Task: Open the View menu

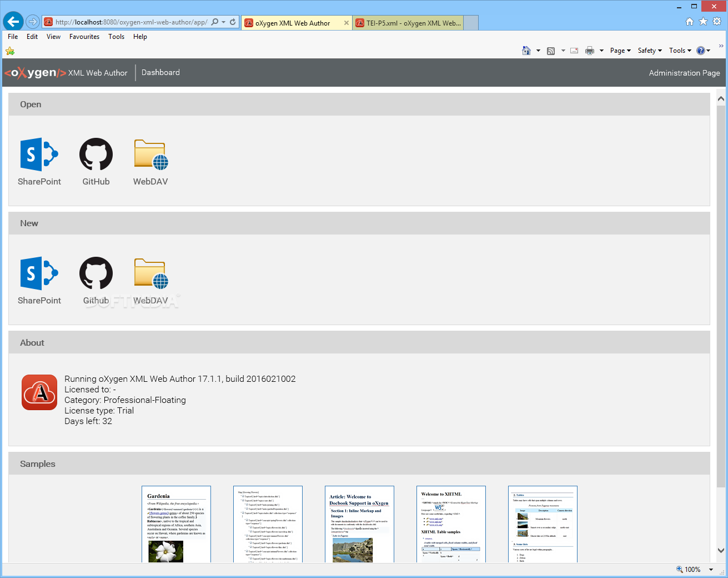Action: pyautogui.click(x=54, y=37)
